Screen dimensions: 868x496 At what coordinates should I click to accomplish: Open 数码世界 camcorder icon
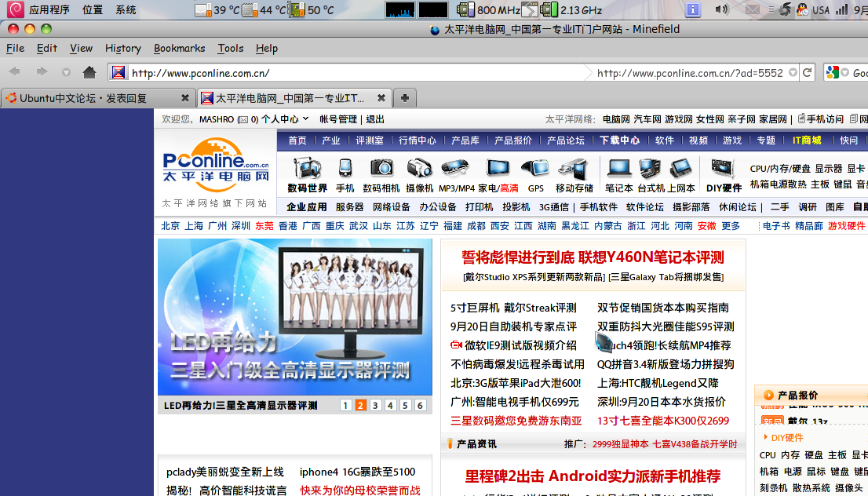307,168
